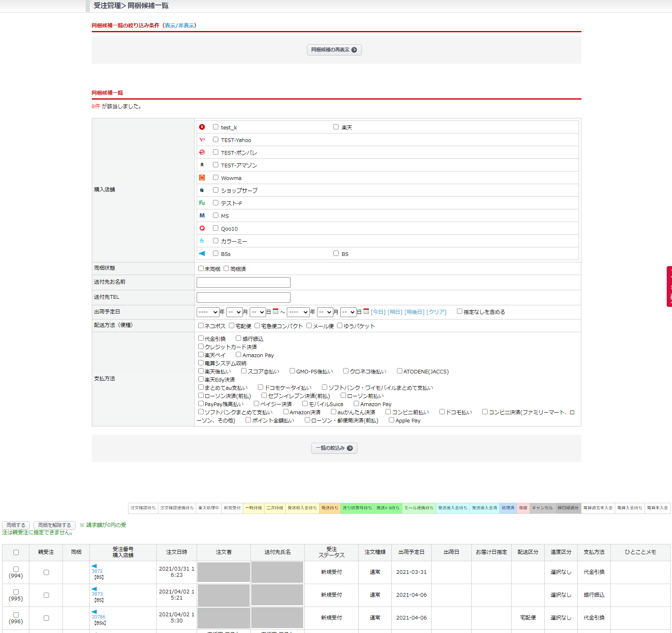This screenshot has height=633, width=672.
Task: Toggle the 表示/非表示 filter link
Action: [x=180, y=25]
